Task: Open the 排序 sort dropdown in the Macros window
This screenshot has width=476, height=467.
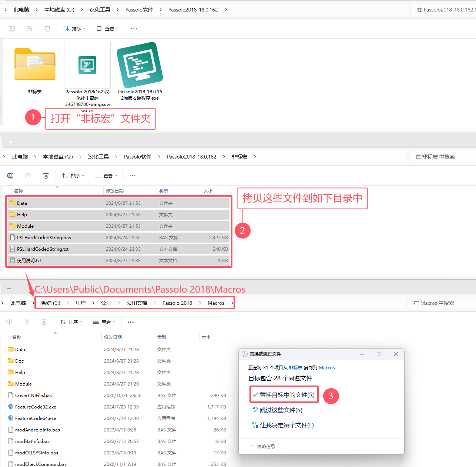Action: tap(71, 322)
